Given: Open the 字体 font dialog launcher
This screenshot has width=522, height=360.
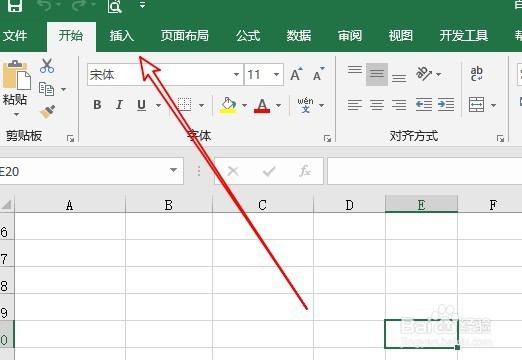Looking at the screenshot, I should click(327, 138).
